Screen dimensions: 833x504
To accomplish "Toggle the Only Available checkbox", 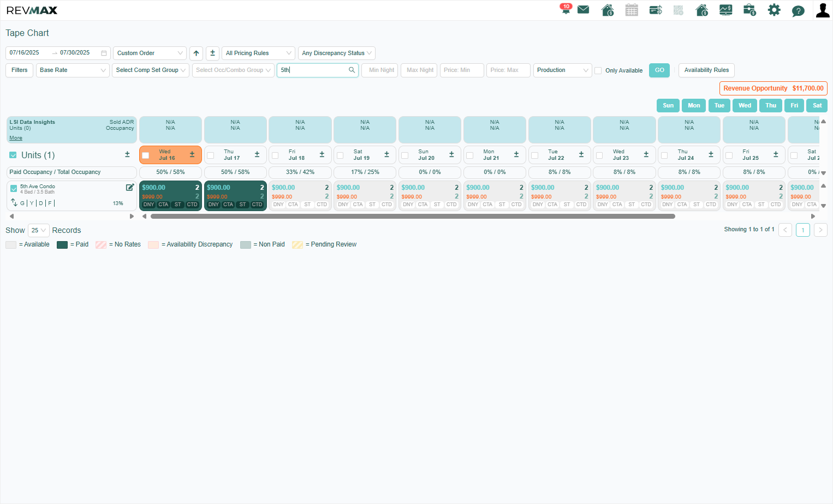I will 598,70.
